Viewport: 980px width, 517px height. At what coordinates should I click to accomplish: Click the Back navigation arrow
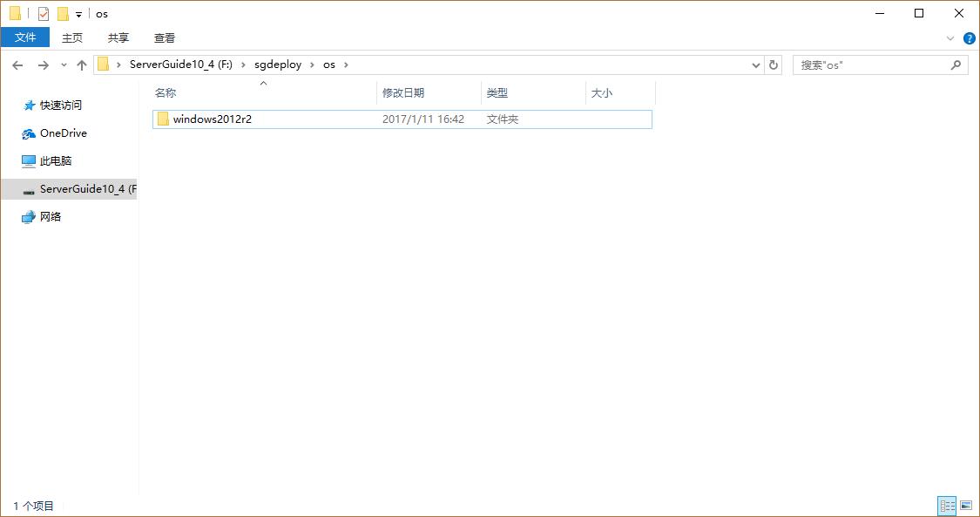coord(17,64)
